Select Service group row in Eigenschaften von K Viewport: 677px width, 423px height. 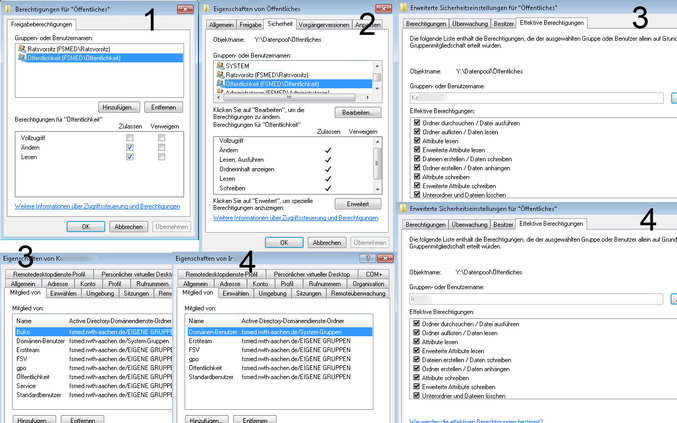pos(94,385)
